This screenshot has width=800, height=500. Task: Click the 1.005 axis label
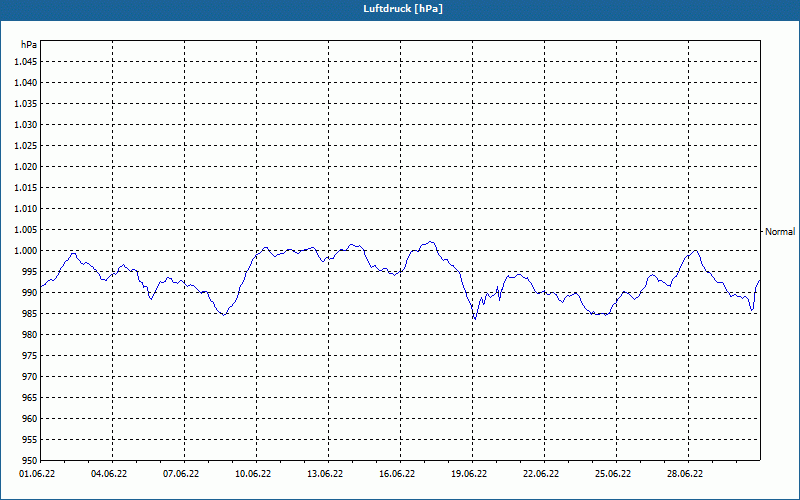[26, 230]
